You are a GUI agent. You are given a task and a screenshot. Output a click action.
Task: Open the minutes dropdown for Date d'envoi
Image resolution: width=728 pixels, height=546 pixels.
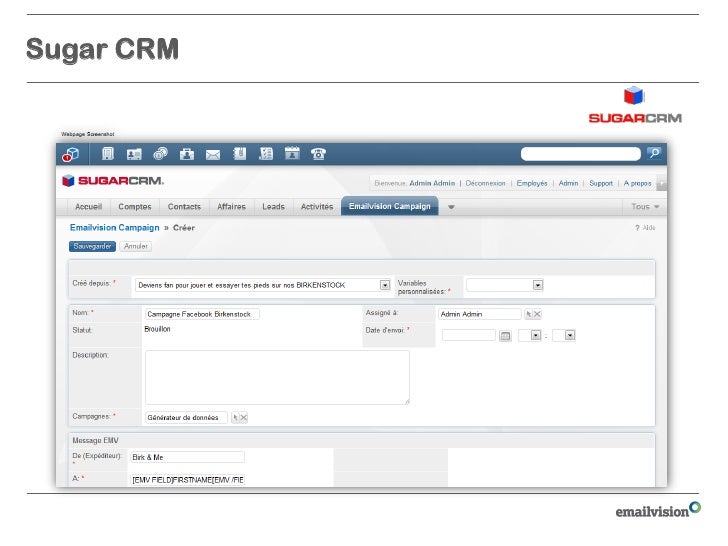tap(564, 335)
